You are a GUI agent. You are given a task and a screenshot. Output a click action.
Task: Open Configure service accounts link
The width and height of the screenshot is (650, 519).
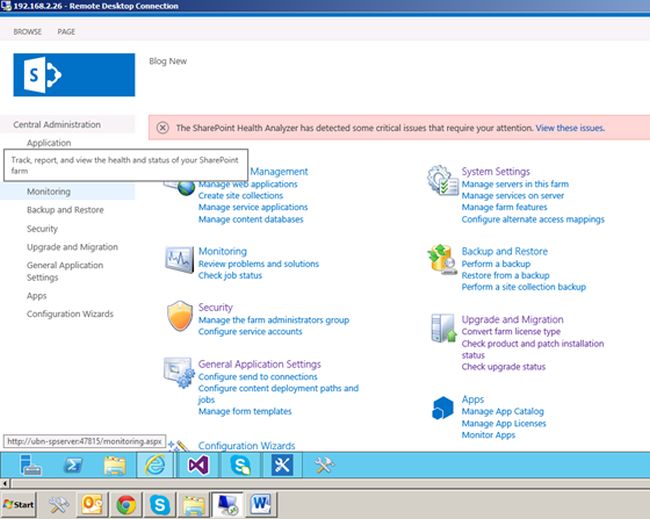[x=250, y=332]
